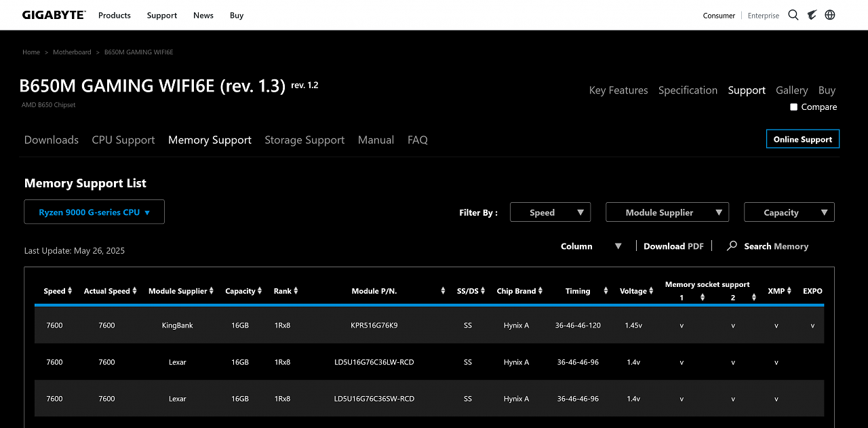Screen dimensions: 868x428
Task: Go to the product Support section link
Action: pos(747,90)
